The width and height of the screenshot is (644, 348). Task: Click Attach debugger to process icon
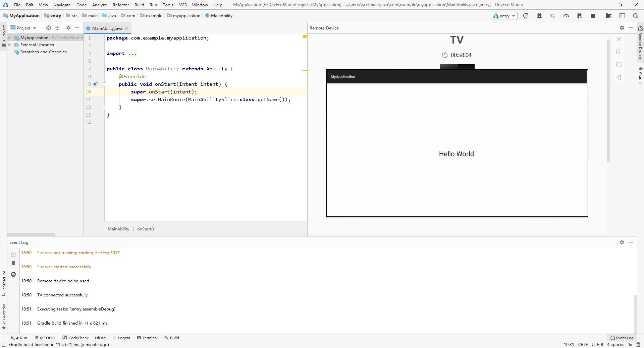pyautogui.click(x=579, y=16)
